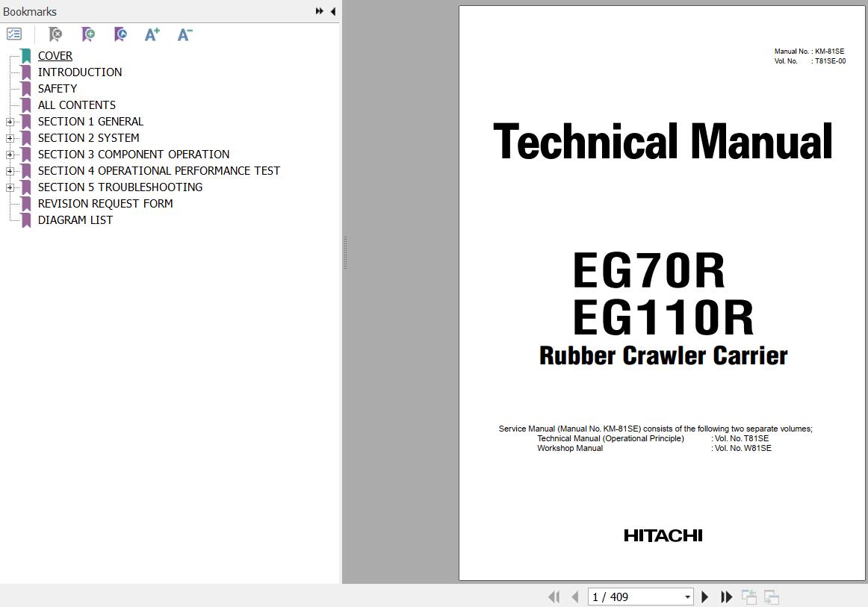Image resolution: width=868 pixels, height=607 pixels.
Task: Click 'Rubber Crawler Carrier' heading
Action: point(663,356)
